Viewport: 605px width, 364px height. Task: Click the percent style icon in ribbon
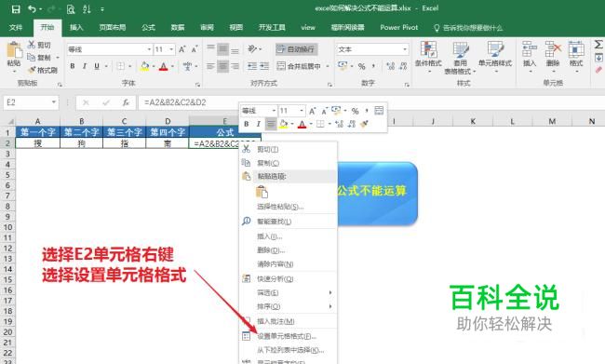point(361,66)
